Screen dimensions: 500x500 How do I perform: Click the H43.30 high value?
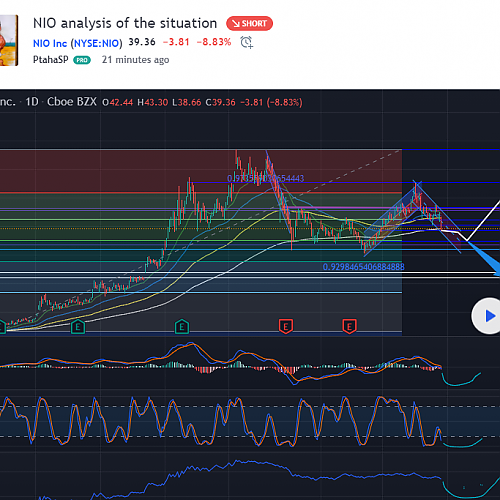pyautogui.click(x=153, y=102)
